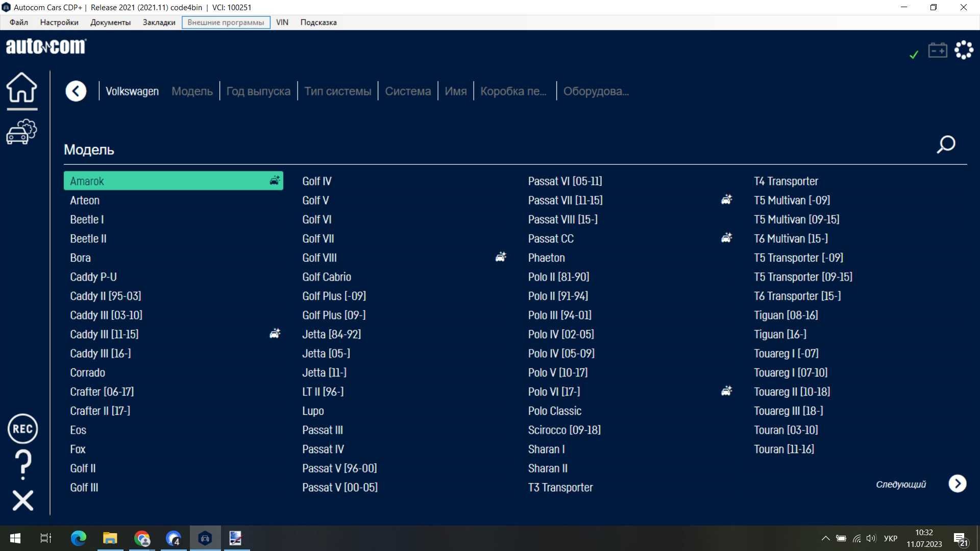
Task: Click the dotted settings circle icon
Action: pos(964,50)
